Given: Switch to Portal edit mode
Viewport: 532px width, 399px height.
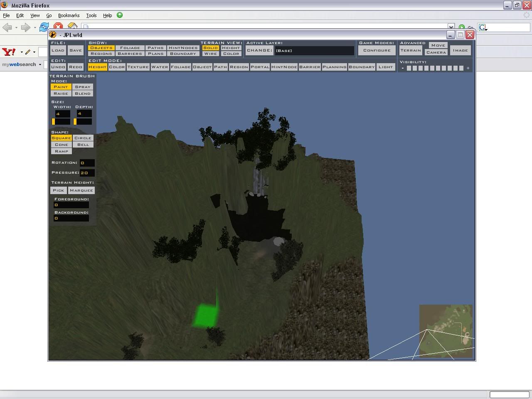Looking at the screenshot, I should coord(260,67).
